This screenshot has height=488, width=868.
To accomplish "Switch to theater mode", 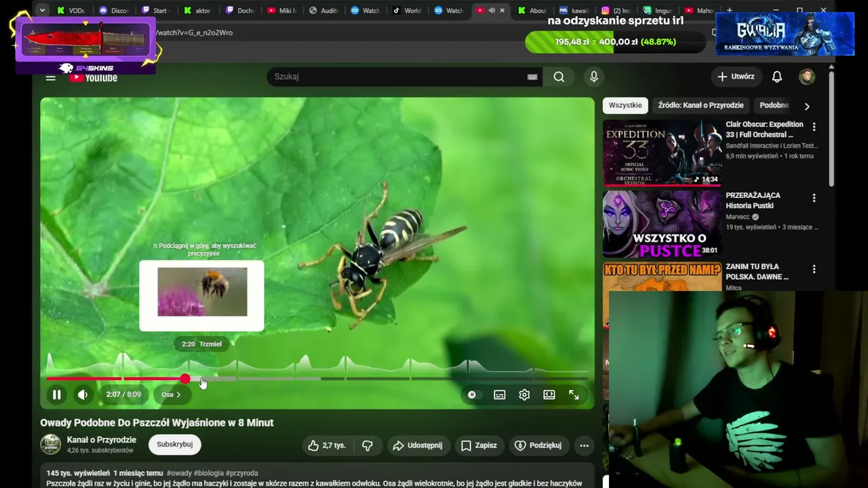I will point(549,394).
